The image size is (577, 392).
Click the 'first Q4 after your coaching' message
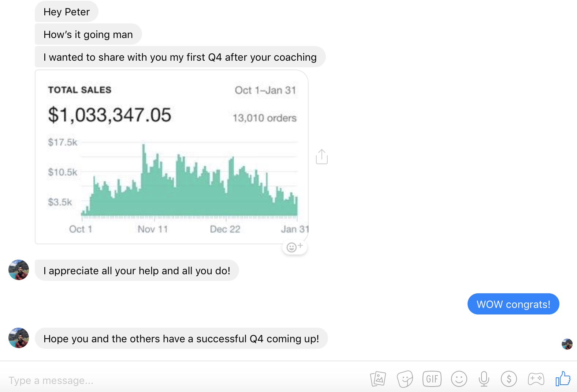[x=180, y=57]
